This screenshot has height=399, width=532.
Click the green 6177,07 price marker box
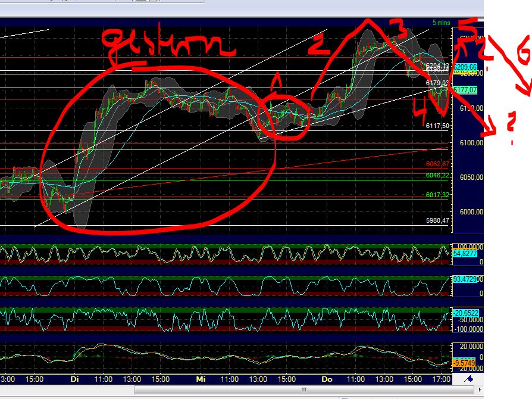[x=465, y=90]
